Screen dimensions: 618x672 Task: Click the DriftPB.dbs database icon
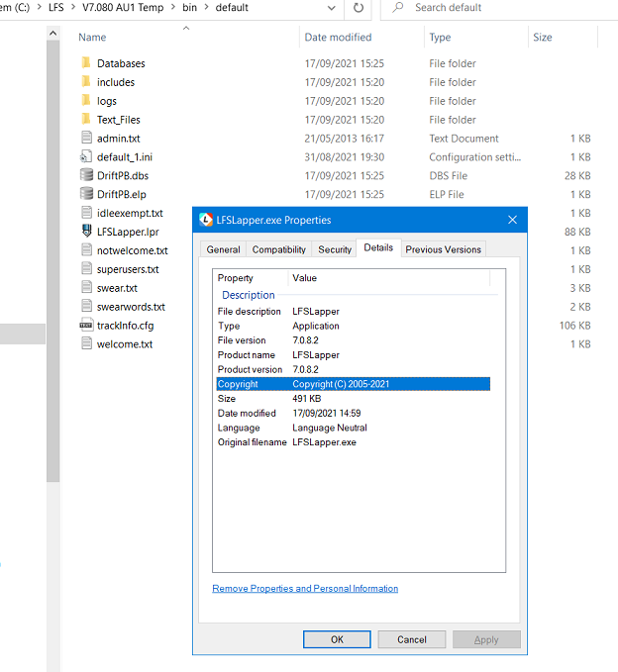tap(86, 175)
